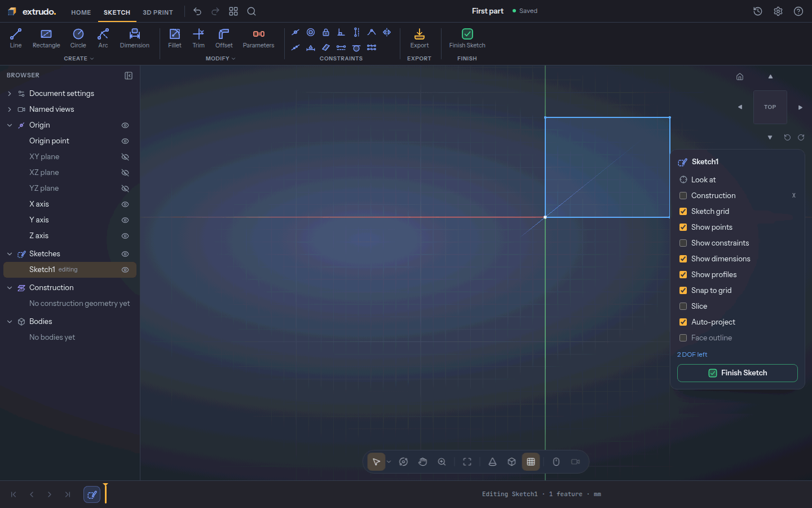Viewport: 812px width, 508px height.
Task: Select the Rectangle tool
Action: click(46, 38)
